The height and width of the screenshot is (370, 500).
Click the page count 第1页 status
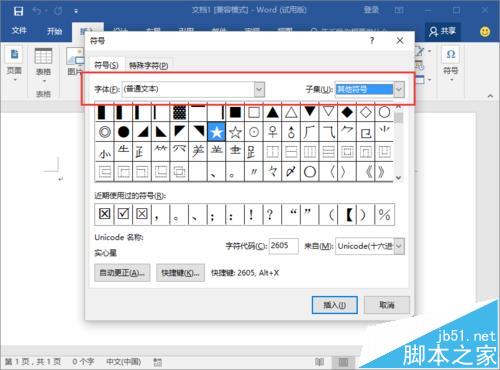[x=33, y=362]
